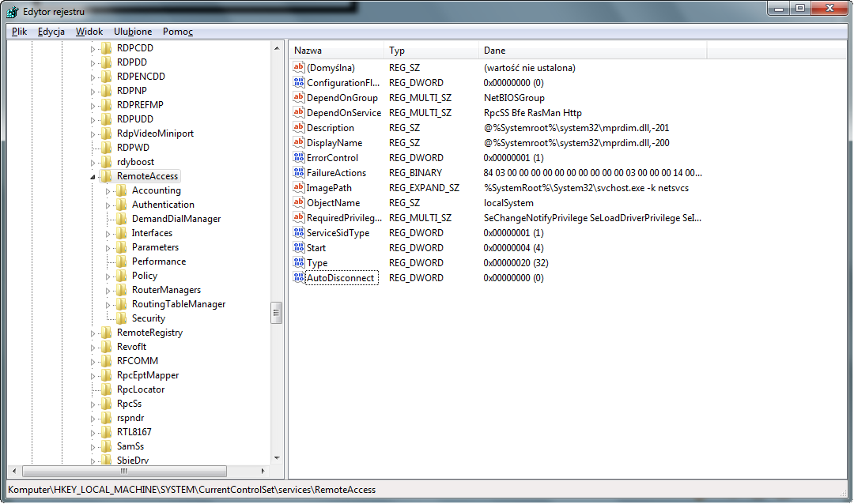Select the RpcLocator key

141,389
